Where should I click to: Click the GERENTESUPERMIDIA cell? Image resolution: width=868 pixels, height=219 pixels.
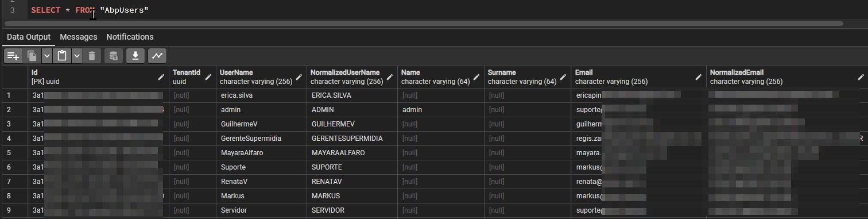click(x=352, y=139)
